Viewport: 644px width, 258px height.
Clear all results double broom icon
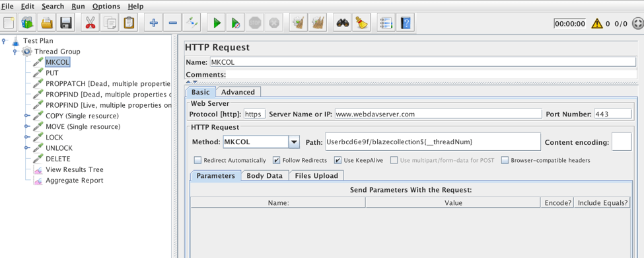coord(317,22)
